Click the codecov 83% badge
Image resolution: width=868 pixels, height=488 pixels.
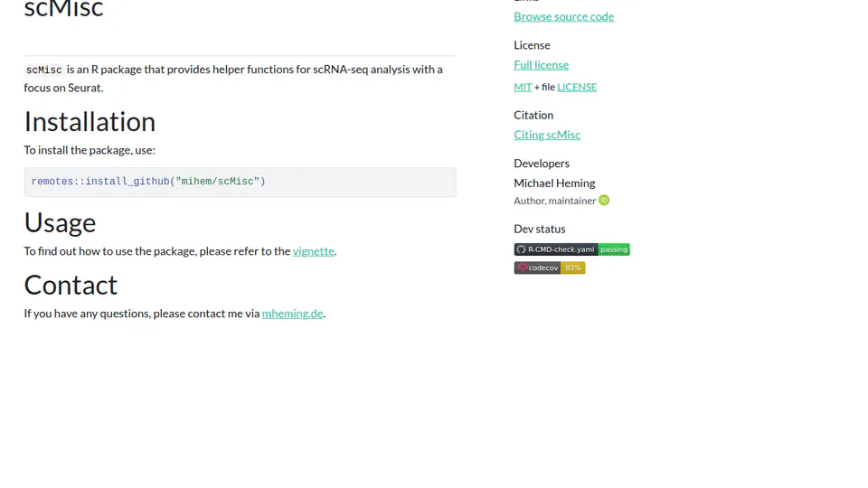549,267
